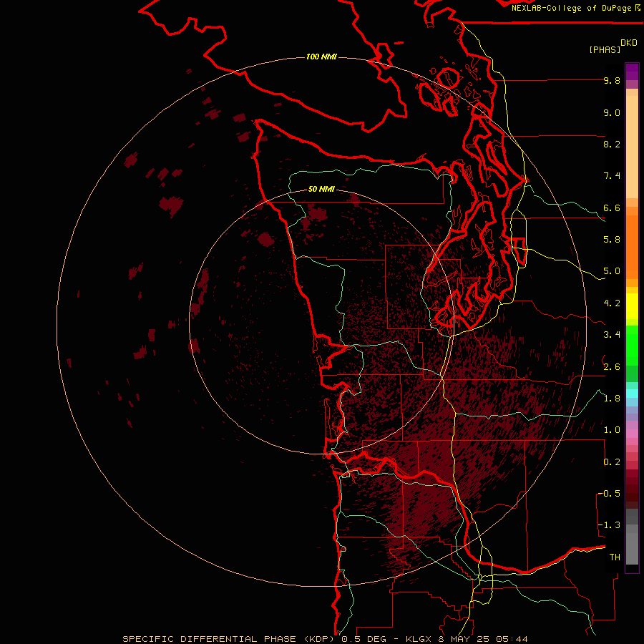
Task: Pick the cyan color bar segment
Action: (632, 394)
